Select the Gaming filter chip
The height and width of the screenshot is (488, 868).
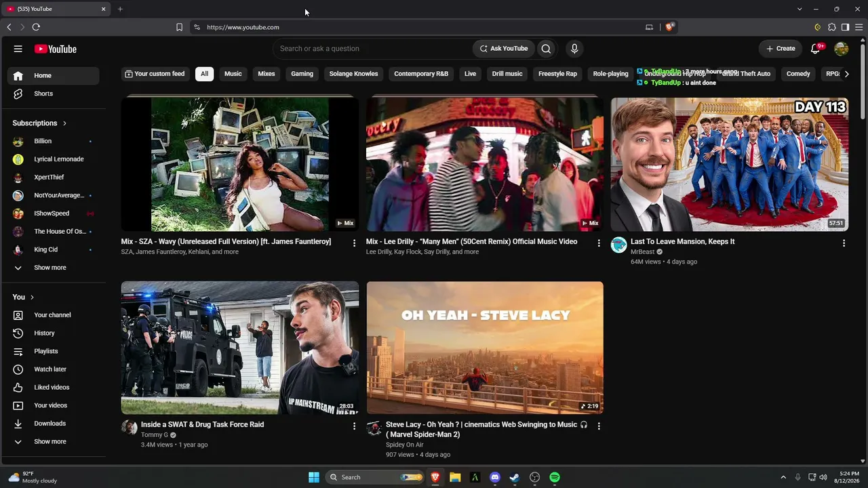(302, 74)
